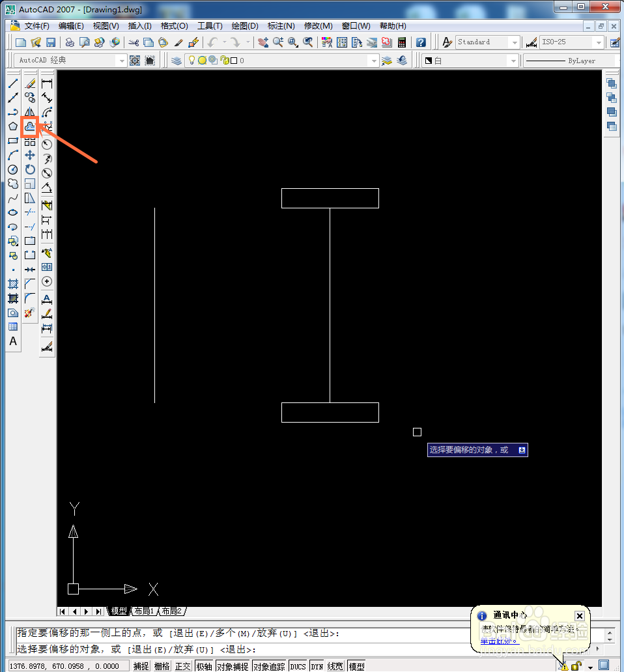The image size is (624, 672).
Task: Close the 通讯中心 notification balloon
Action: (580, 616)
